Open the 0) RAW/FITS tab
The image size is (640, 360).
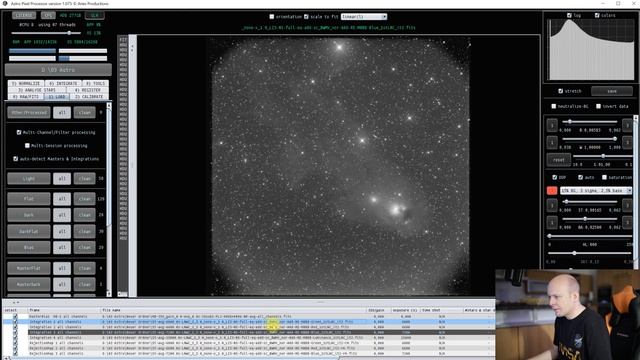25,97
